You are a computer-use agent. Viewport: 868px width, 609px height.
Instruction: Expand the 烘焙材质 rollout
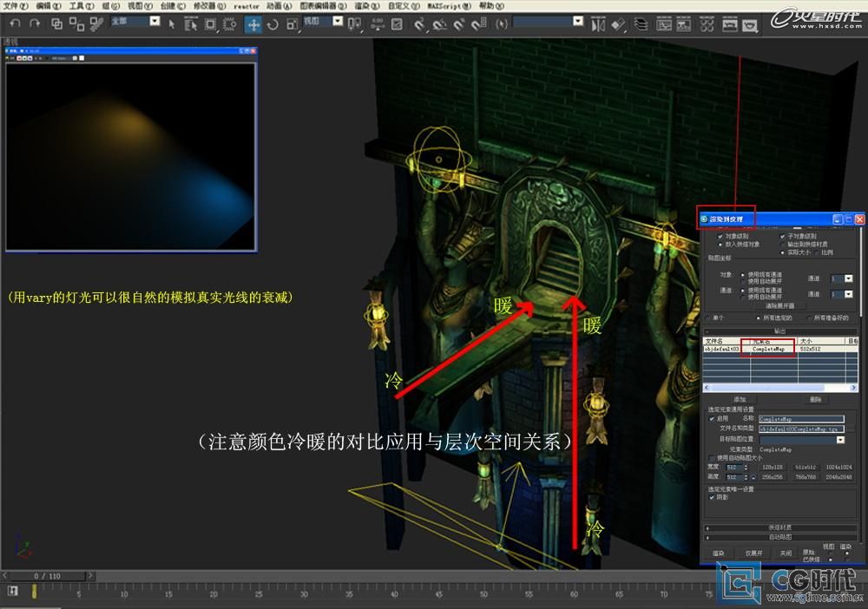[780, 527]
